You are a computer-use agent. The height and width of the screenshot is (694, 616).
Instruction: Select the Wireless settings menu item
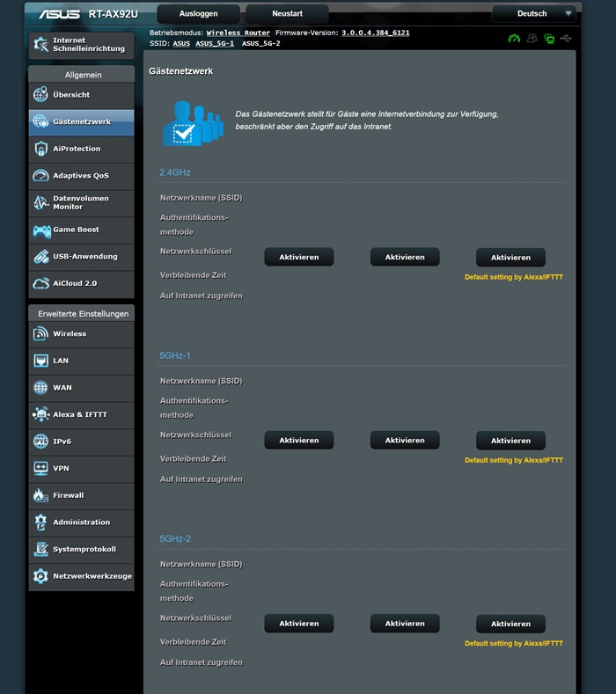(82, 333)
